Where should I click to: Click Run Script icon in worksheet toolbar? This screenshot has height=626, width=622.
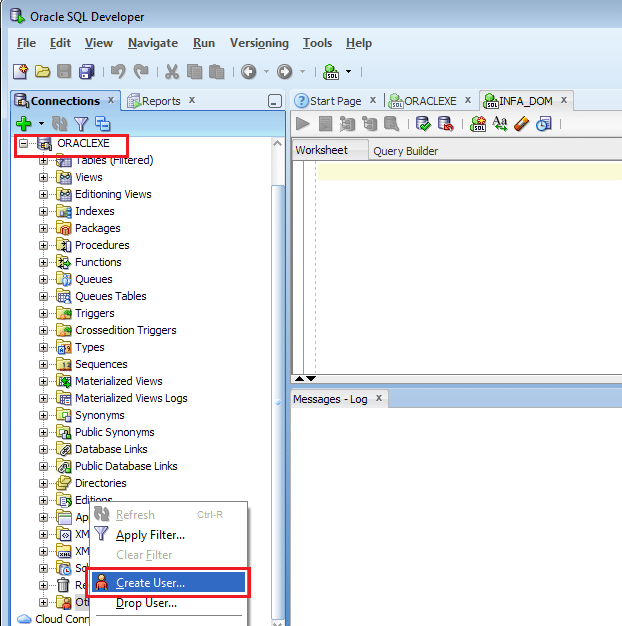click(325, 124)
